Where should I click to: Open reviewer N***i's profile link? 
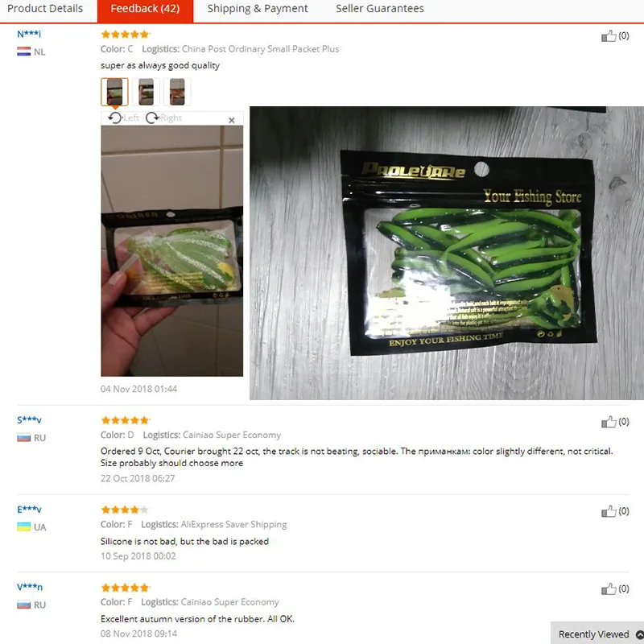click(29, 34)
